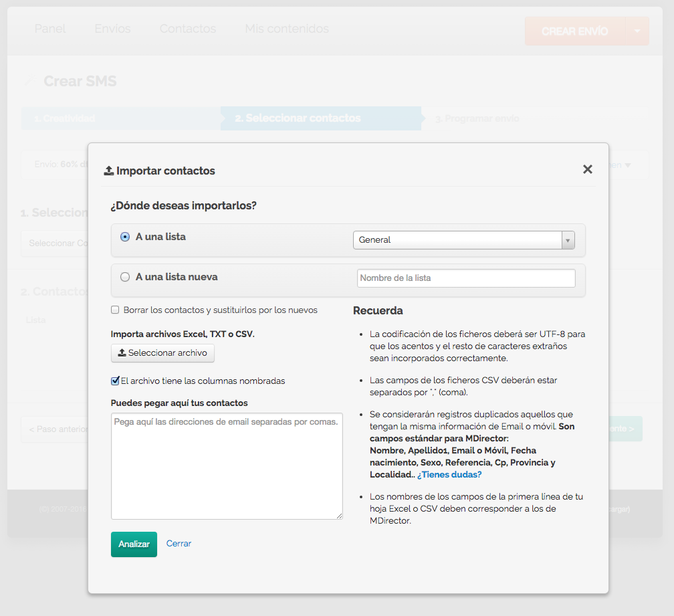Choose the 'A una lista nueva' radio option
The image size is (674, 616).
pyautogui.click(x=125, y=277)
